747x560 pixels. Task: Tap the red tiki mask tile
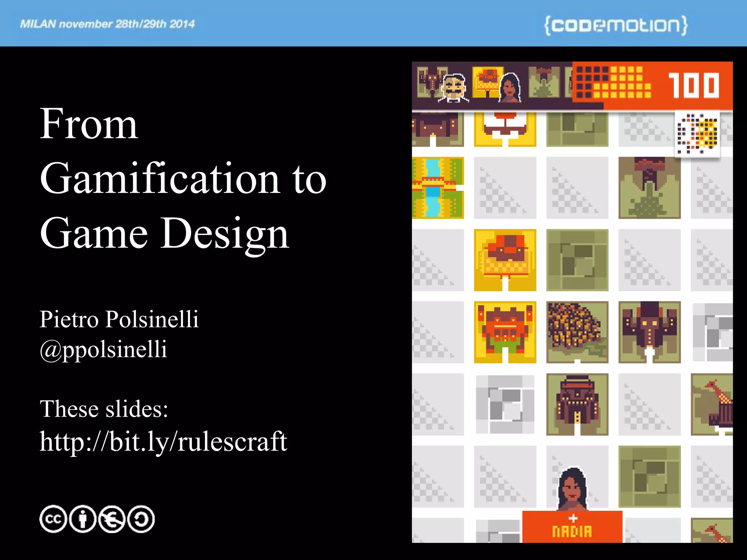(505, 332)
